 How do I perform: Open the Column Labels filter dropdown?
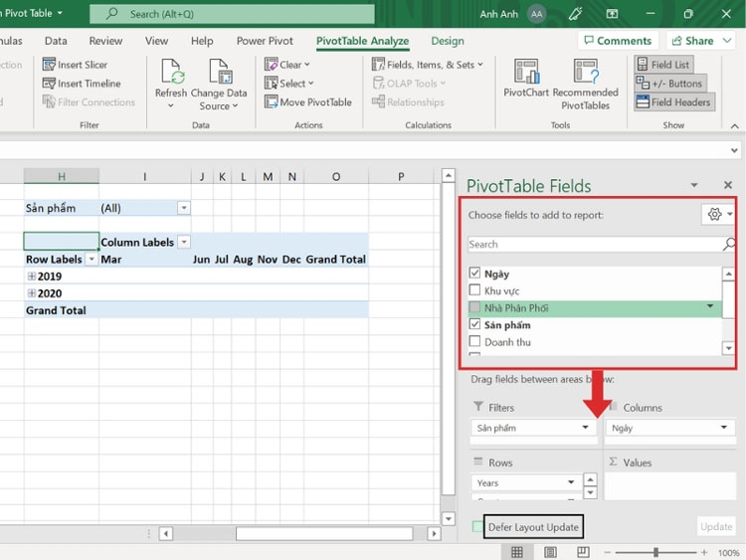[184, 242]
